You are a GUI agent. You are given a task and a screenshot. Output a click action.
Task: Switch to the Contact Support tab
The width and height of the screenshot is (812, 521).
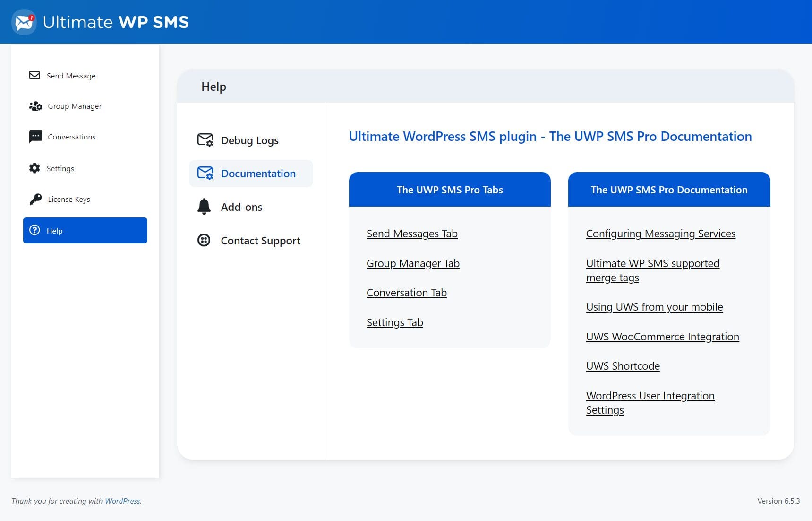(251, 241)
